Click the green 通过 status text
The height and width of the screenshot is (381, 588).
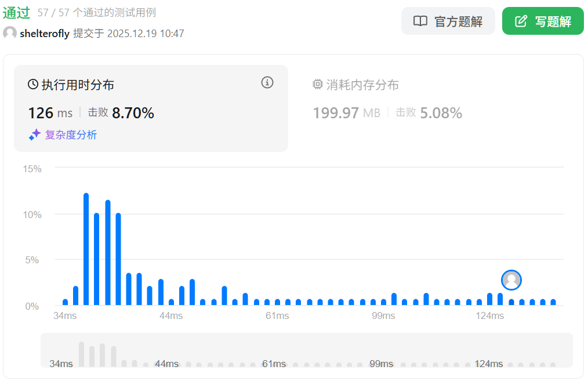[16, 13]
